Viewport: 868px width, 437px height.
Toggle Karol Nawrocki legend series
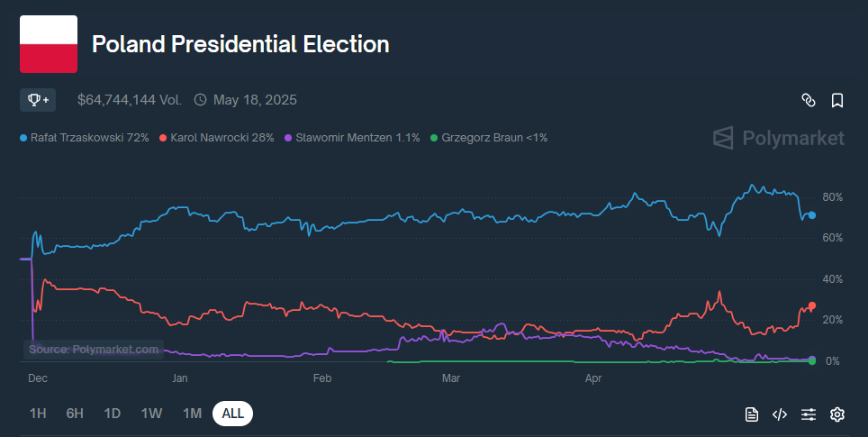(216, 138)
